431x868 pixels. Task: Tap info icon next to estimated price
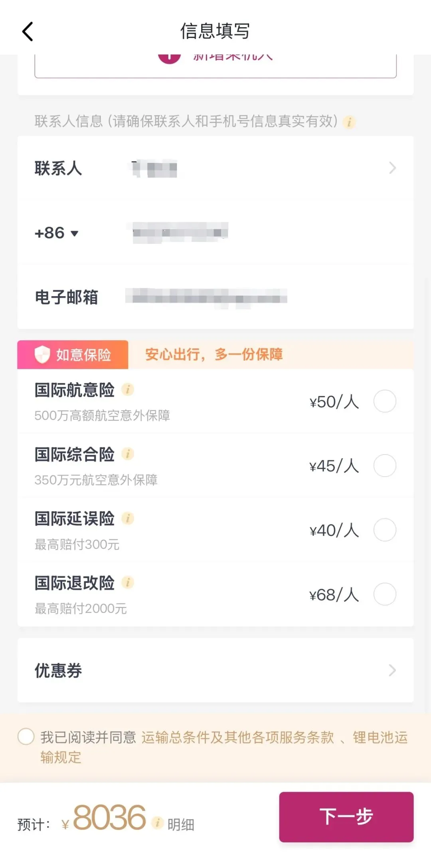pyautogui.click(x=158, y=822)
